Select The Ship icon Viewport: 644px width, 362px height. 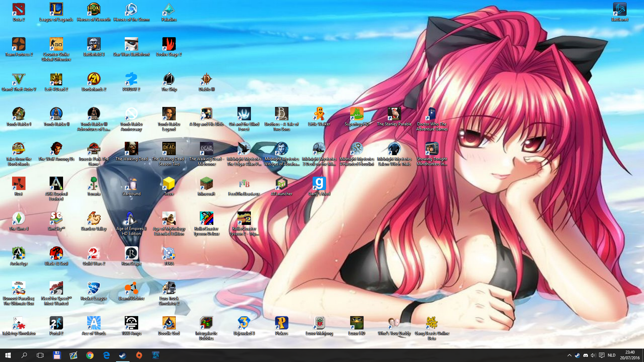(169, 82)
